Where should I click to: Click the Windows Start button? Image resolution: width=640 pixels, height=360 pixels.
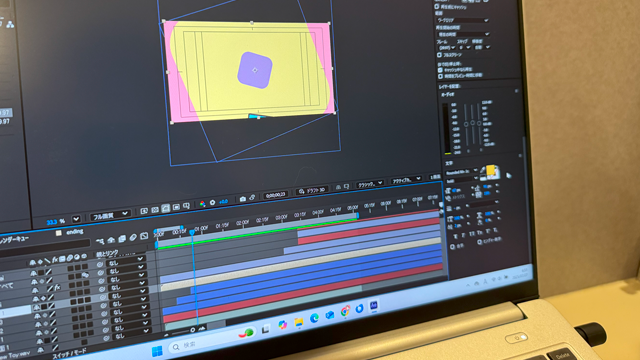[157, 351]
